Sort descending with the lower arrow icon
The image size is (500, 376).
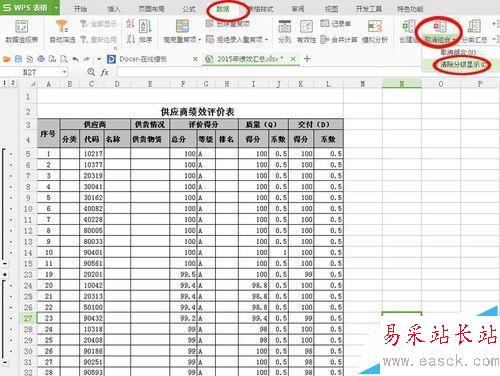click(x=130, y=39)
